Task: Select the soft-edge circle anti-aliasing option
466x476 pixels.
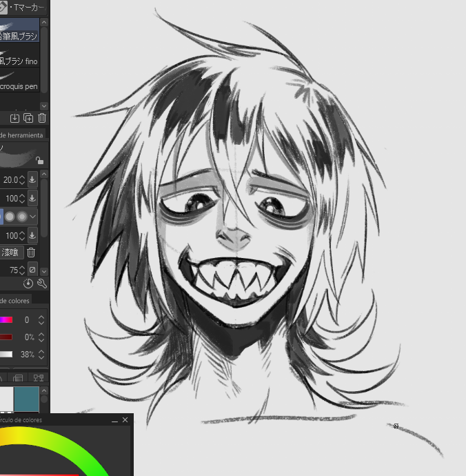Action: [22, 217]
